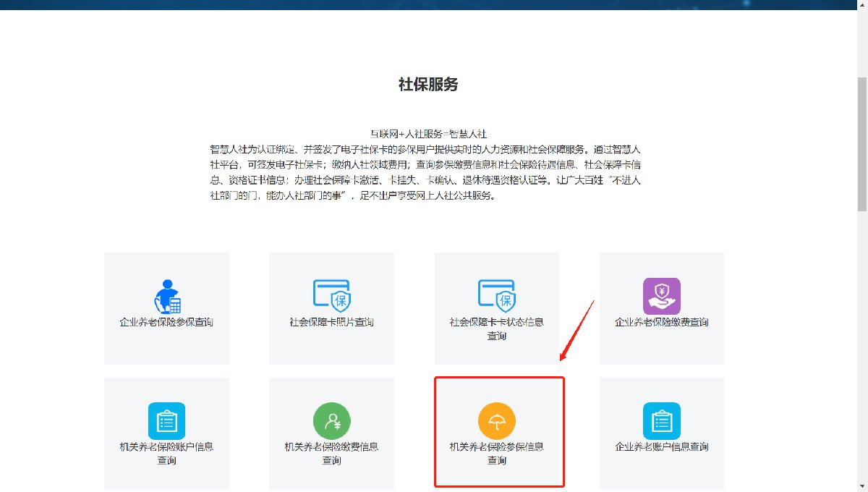Click the 社保服务 section heading
The image size is (868, 492).
point(428,85)
